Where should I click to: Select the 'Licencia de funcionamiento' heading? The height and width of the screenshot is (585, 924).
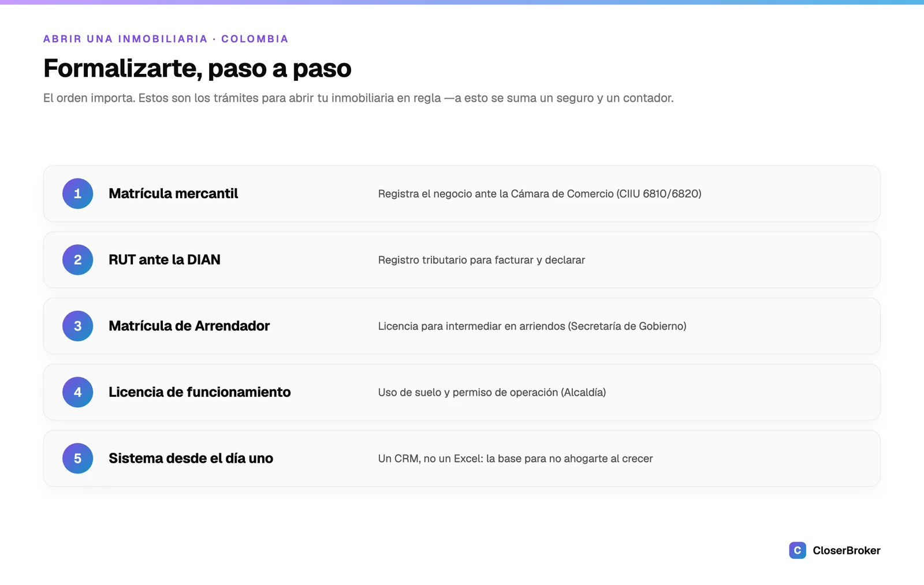(200, 392)
